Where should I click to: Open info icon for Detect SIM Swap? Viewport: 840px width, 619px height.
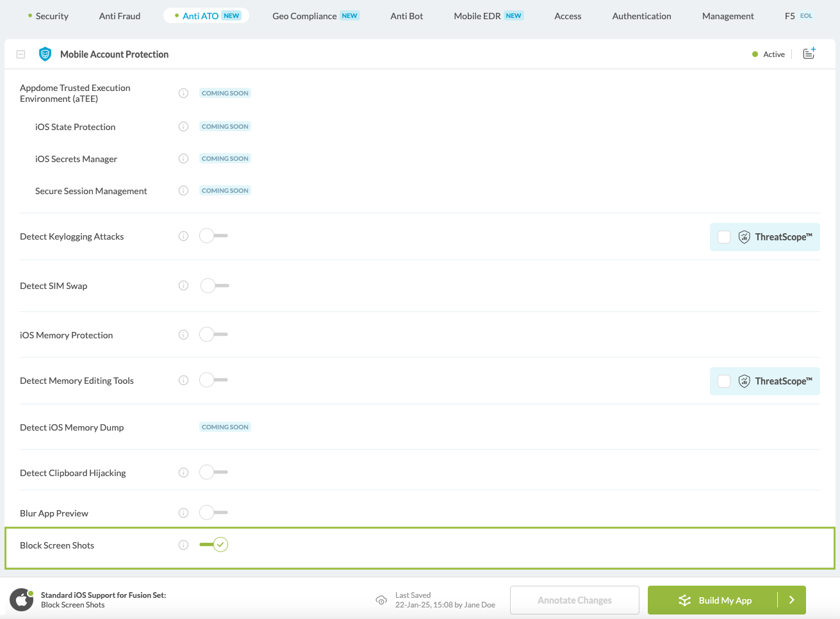pyautogui.click(x=183, y=286)
